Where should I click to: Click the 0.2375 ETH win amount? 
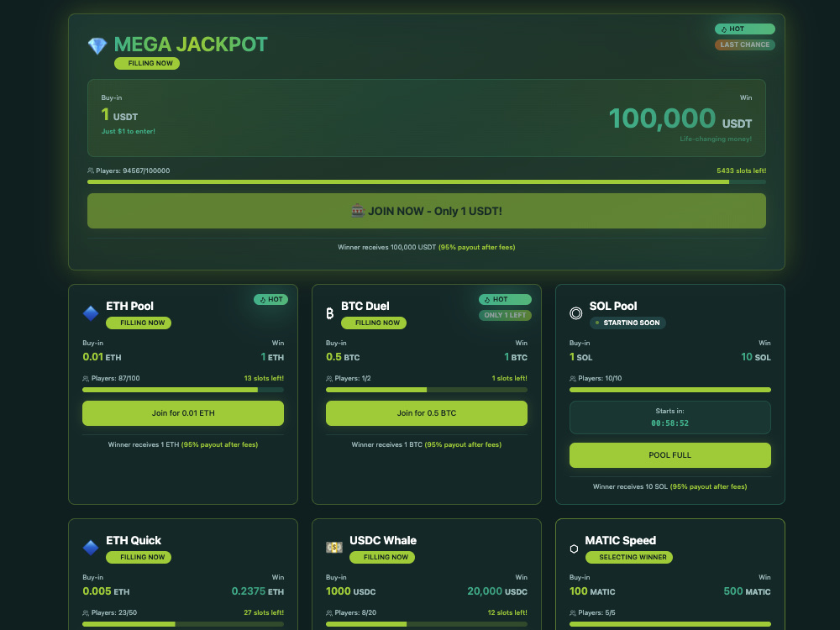(258, 591)
